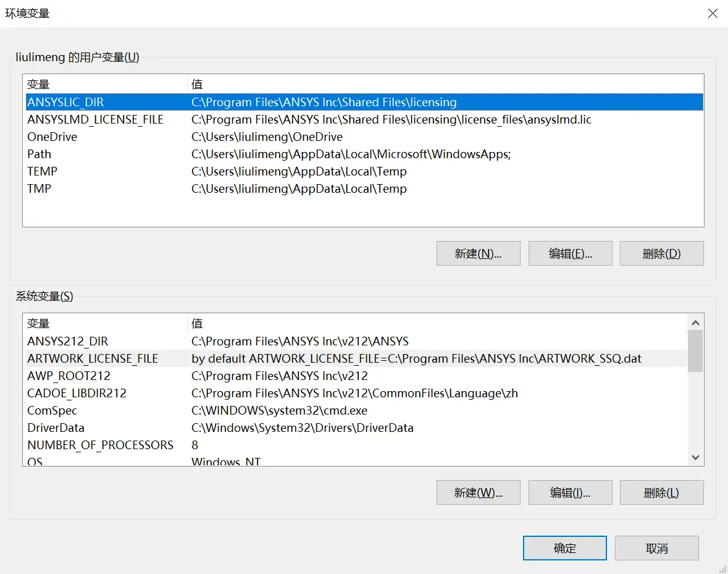Click 编辑(E)... to edit user variable
Image resolution: width=728 pixels, height=574 pixels.
[x=570, y=253]
